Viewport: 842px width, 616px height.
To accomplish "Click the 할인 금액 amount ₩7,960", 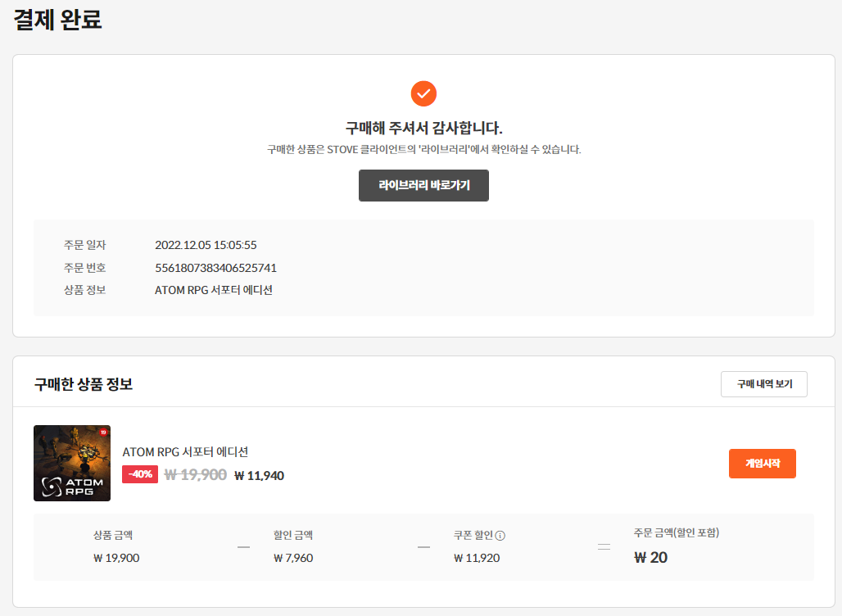I will coord(293,558).
